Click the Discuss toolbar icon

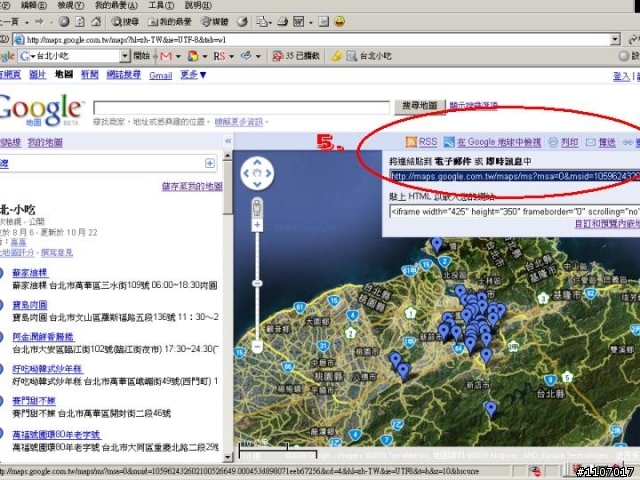324,22
